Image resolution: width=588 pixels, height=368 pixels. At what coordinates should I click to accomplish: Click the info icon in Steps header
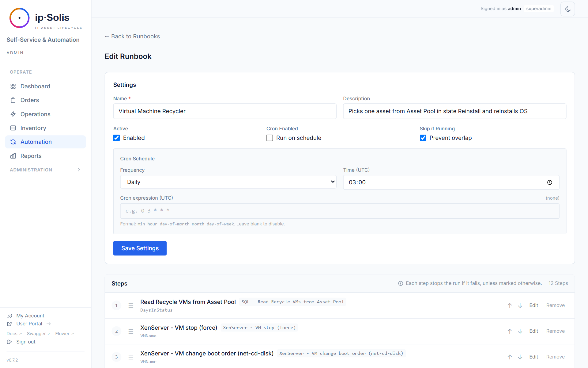(401, 283)
